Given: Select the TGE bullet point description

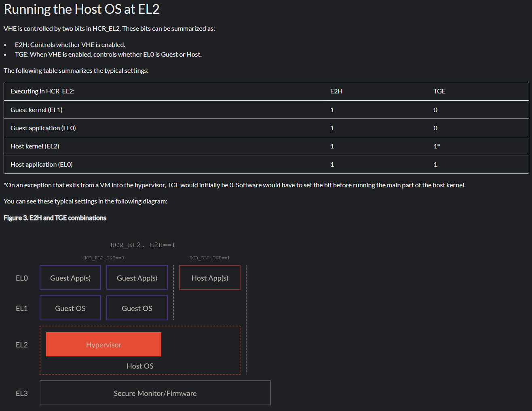Looking at the screenshot, I should point(108,55).
